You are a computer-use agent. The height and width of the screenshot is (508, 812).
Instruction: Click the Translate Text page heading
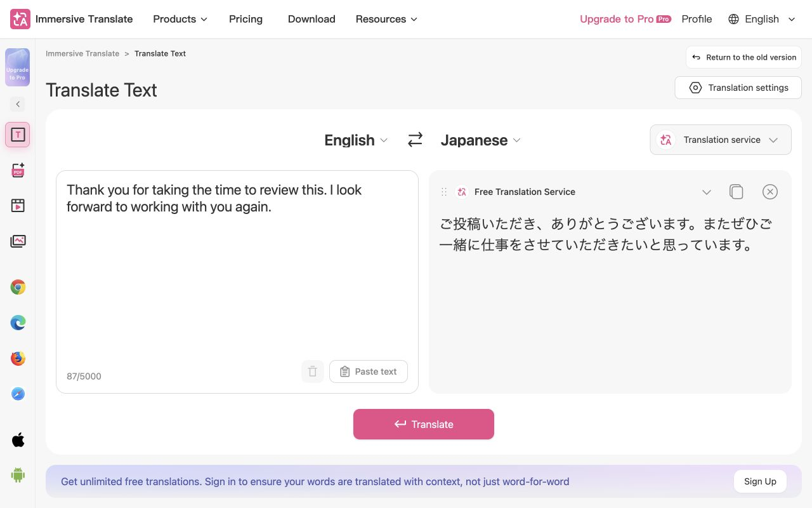[x=101, y=90]
